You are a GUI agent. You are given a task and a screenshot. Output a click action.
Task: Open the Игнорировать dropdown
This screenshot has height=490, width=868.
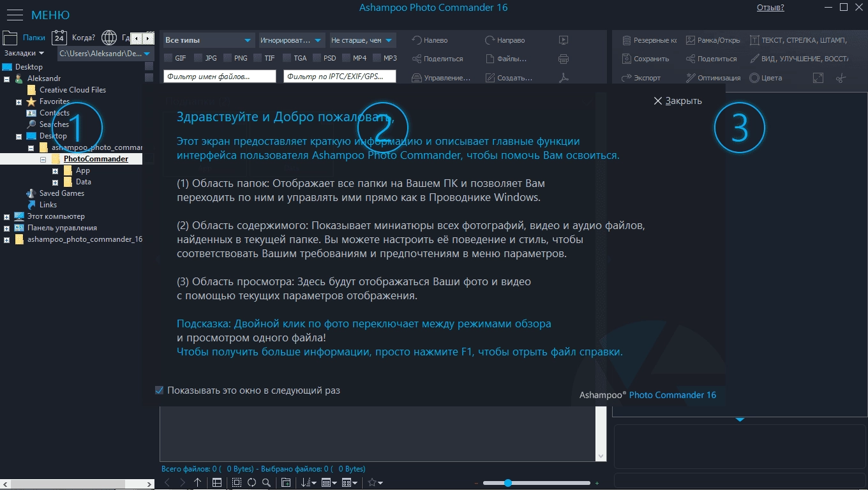pyautogui.click(x=292, y=40)
